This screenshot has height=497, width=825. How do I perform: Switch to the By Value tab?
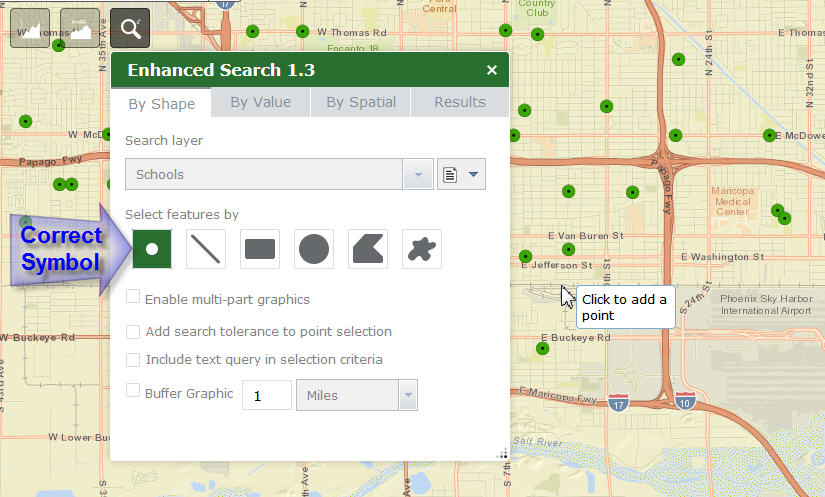point(260,102)
